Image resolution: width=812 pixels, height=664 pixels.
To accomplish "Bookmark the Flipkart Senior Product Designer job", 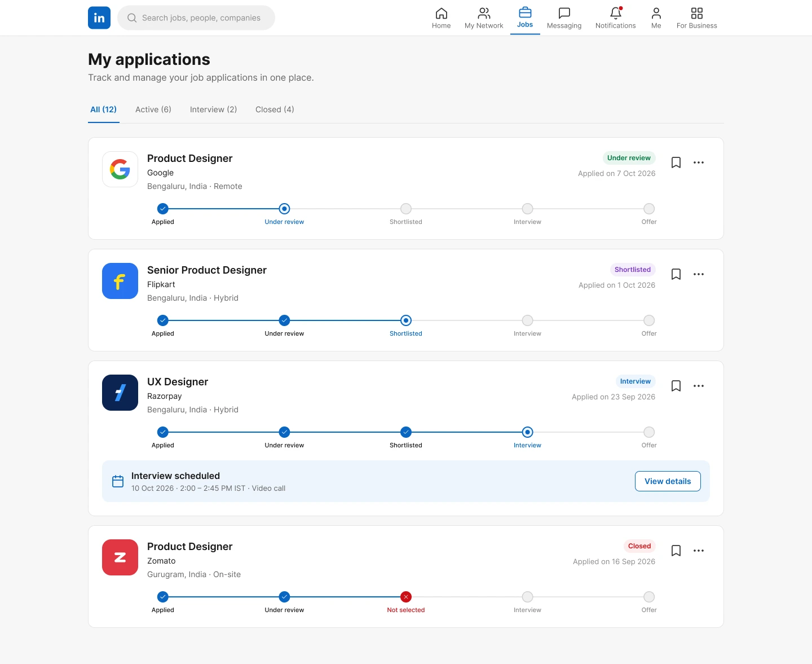I will pyautogui.click(x=676, y=274).
